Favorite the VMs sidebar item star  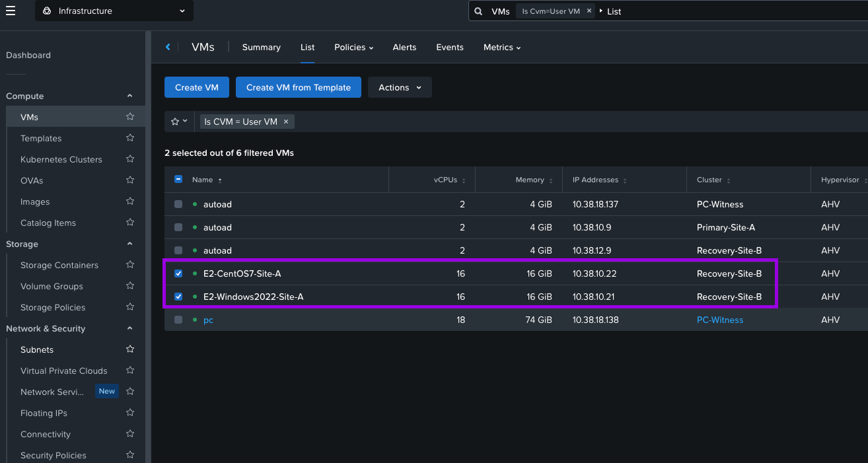click(x=130, y=116)
